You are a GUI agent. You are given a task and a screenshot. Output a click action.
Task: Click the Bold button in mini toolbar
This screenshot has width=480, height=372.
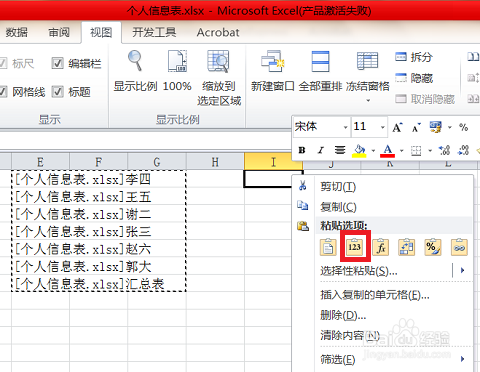302,150
